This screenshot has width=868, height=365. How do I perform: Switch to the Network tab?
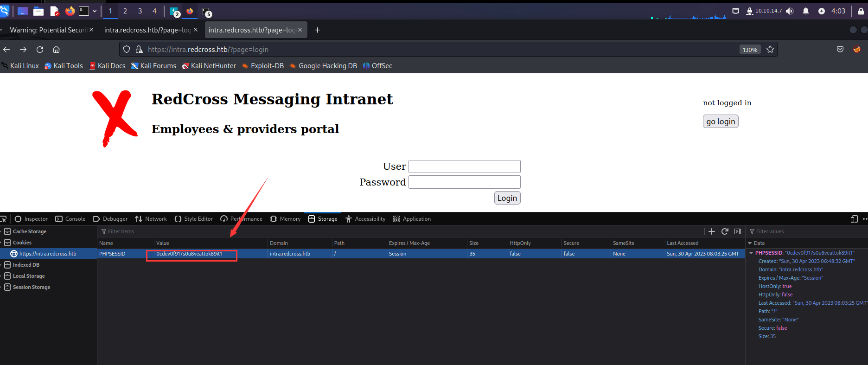(x=151, y=219)
